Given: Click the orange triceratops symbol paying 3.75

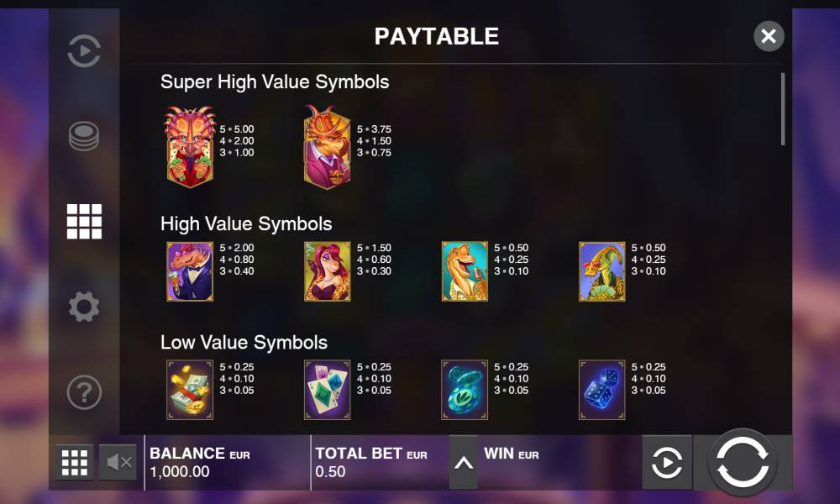Looking at the screenshot, I should [328, 147].
